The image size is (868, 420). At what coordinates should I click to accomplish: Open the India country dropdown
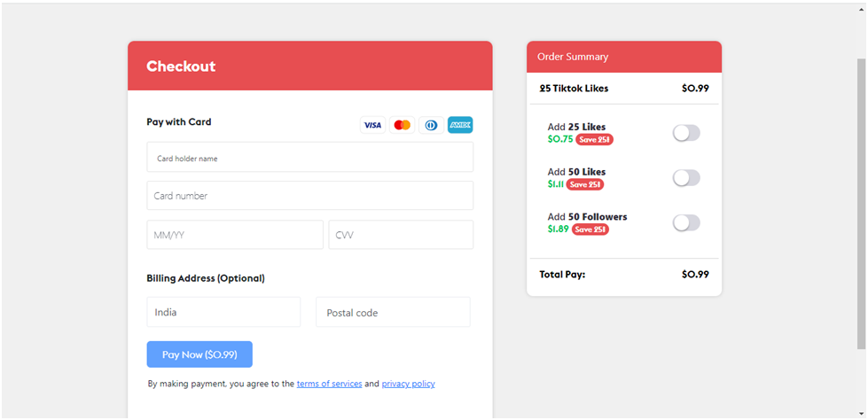pos(223,312)
